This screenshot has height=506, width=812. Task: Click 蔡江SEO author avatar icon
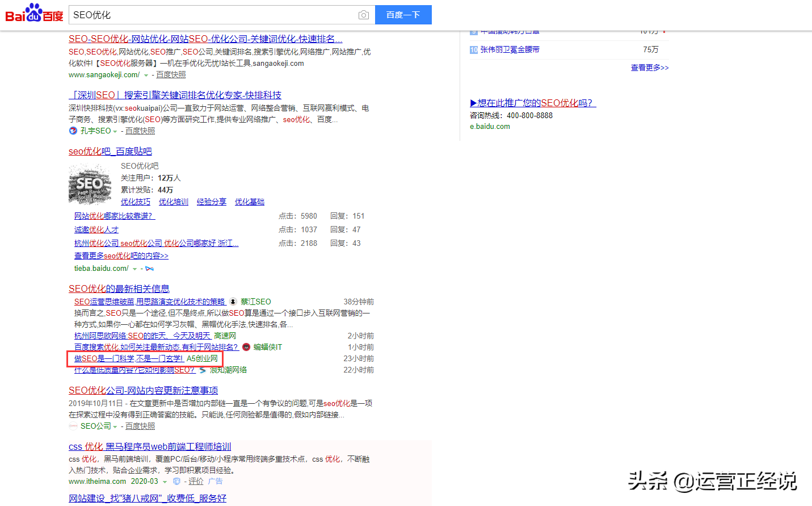pyautogui.click(x=233, y=302)
